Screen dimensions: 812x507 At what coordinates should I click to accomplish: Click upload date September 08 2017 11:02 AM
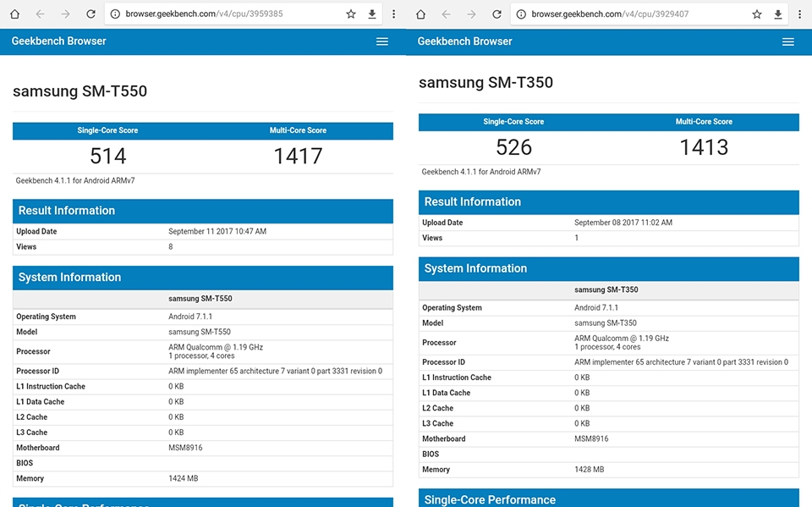pos(623,223)
